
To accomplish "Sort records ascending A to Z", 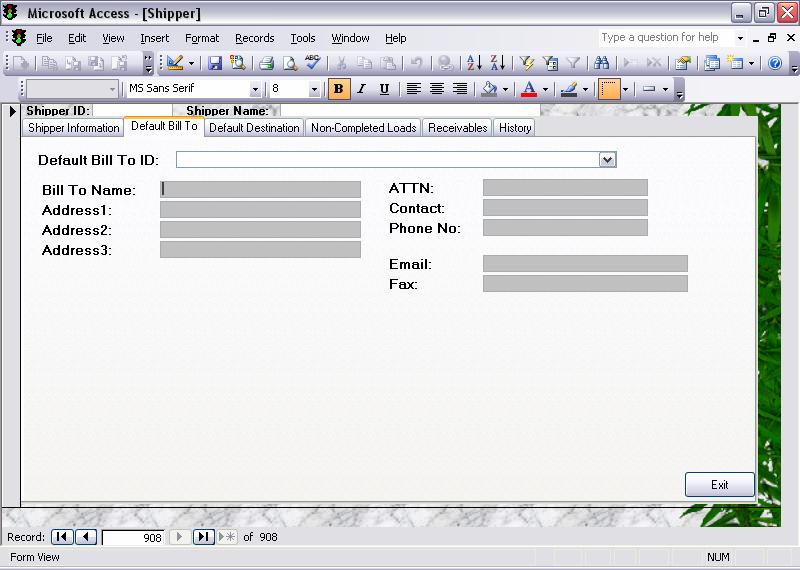I will click(x=474, y=63).
